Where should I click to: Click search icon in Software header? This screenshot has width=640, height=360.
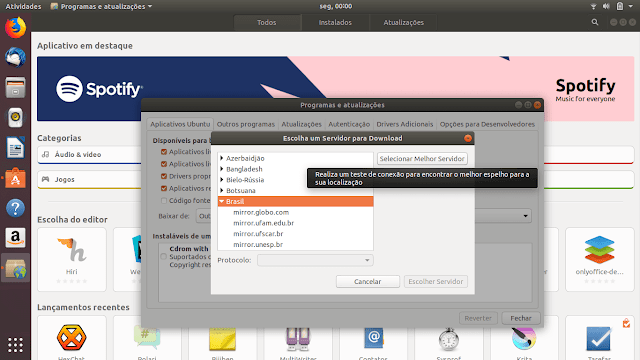[595, 22]
